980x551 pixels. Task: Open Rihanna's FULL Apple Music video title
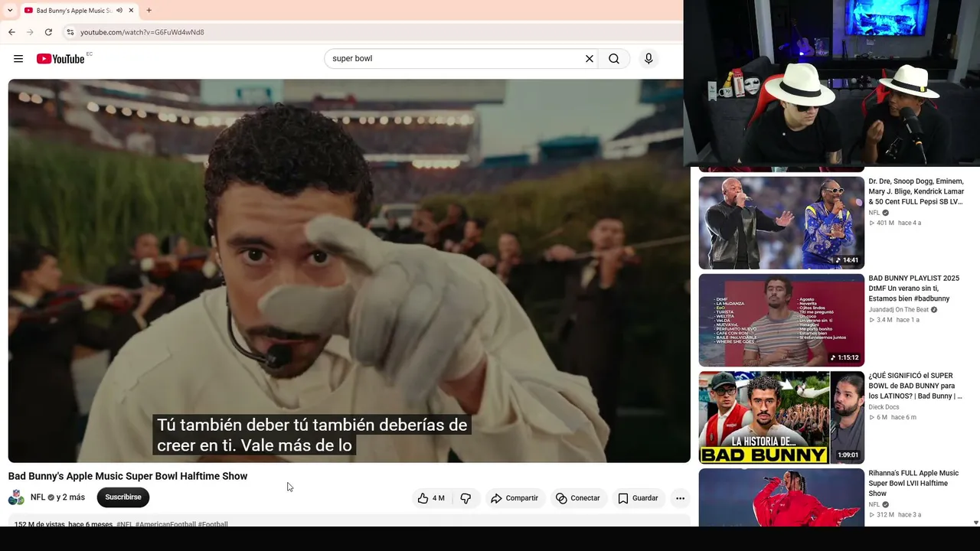(x=913, y=483)
